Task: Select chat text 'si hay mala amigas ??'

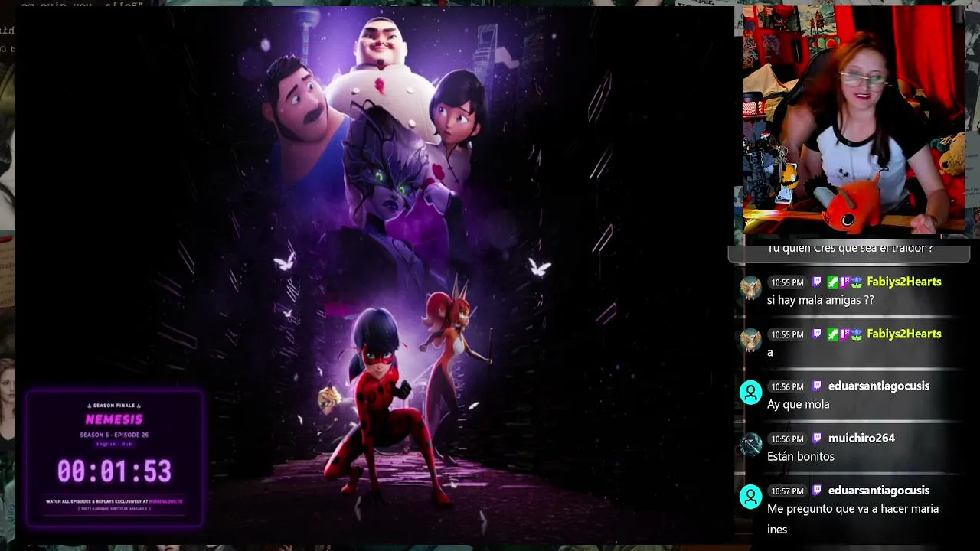Action: pyautogui.click(x=820, y=300)
